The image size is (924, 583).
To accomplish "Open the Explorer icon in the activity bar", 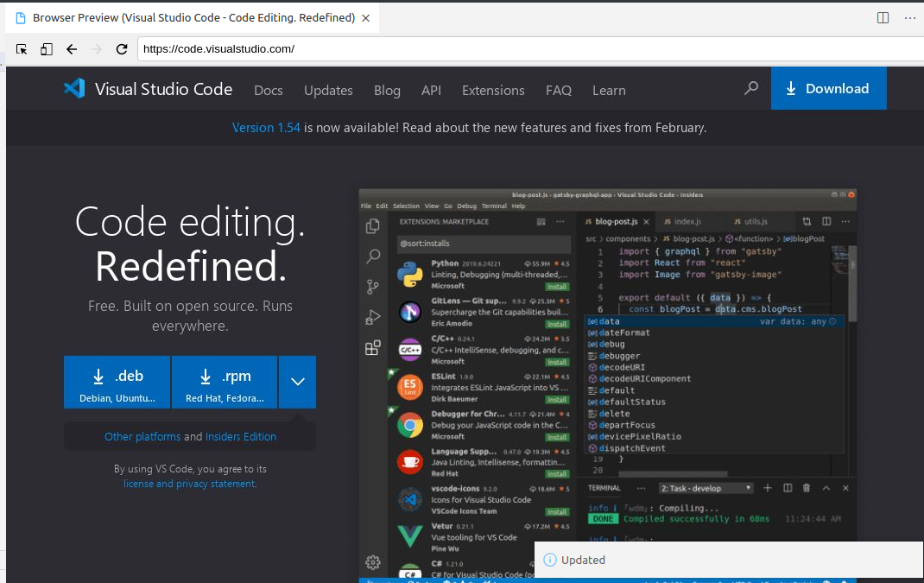I will (x=372, y=225).
